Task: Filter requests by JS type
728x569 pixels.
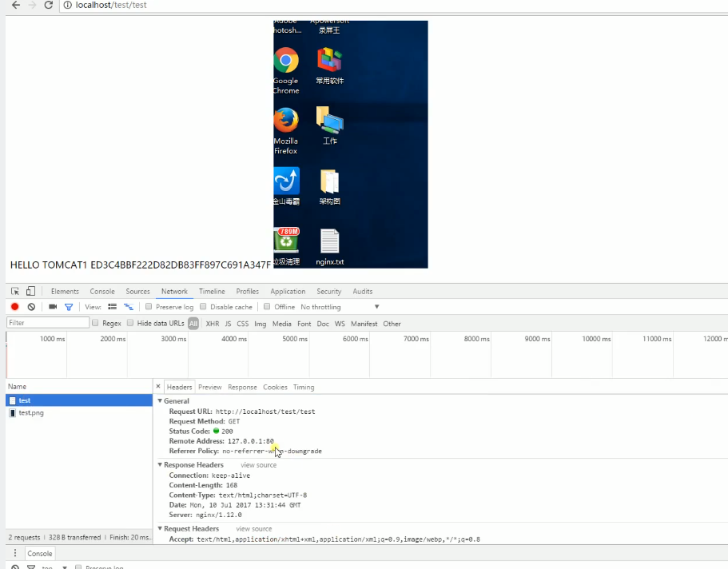Action: [x=228, y=324]
